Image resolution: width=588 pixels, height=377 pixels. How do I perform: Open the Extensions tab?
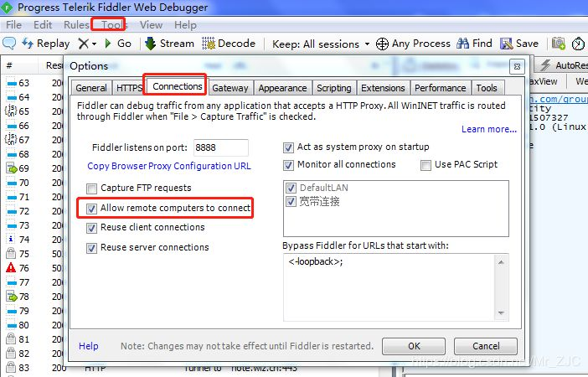pyautogui.click(x=383, y=88)
